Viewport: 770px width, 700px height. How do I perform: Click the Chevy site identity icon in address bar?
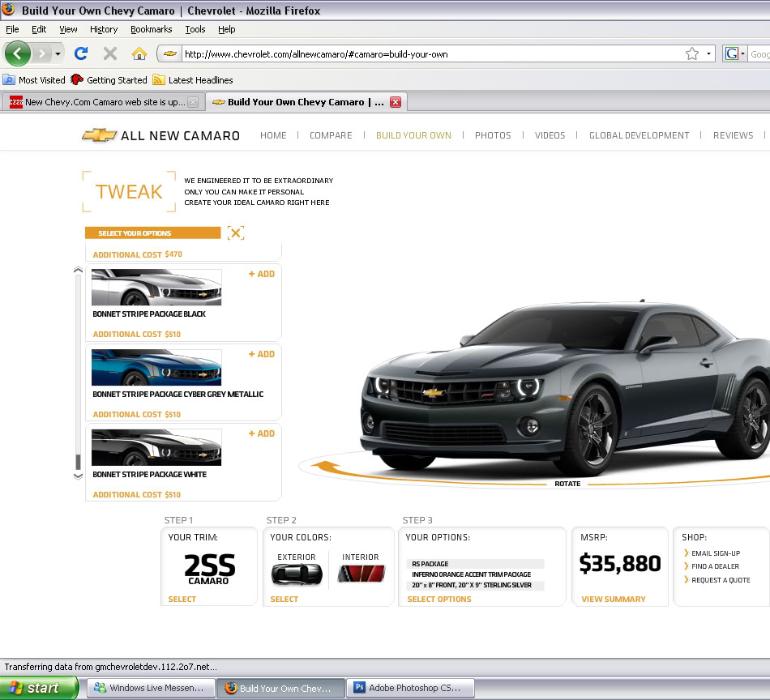[170, 53]
